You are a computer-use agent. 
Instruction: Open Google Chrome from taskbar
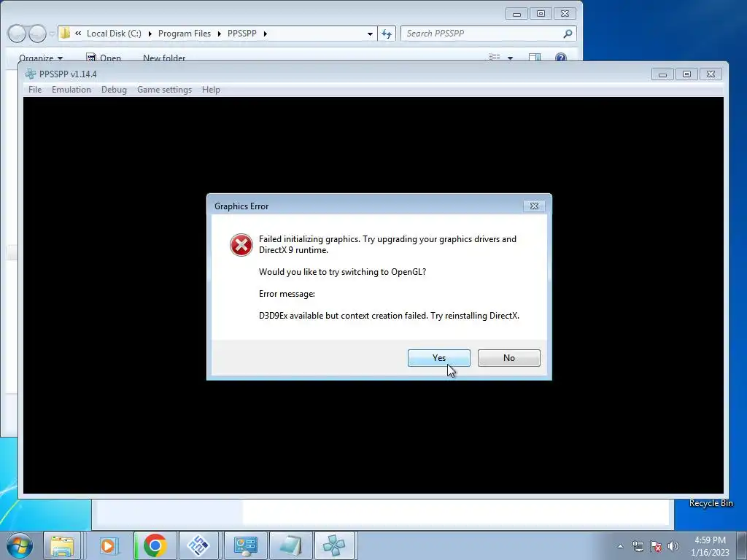[155, 545]
